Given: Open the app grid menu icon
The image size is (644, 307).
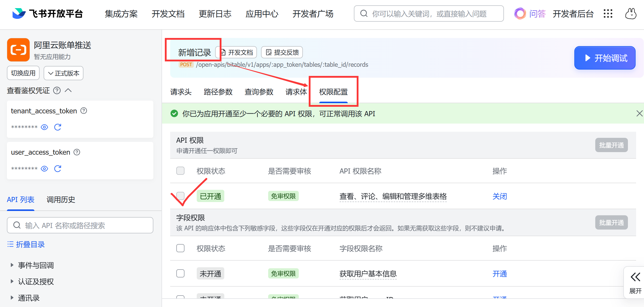Looking at the screenshot, I should coord(608,14).
